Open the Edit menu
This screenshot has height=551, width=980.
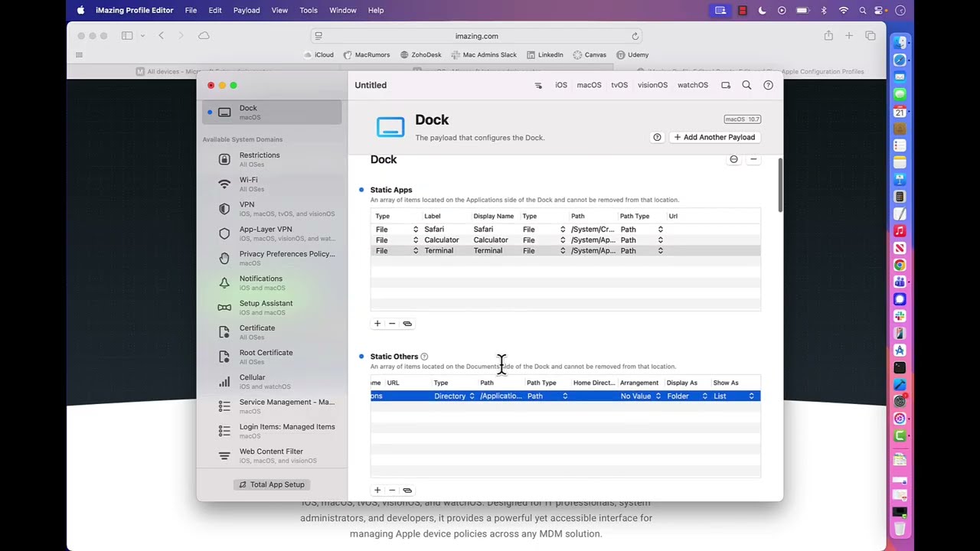[x=215, y=10]
